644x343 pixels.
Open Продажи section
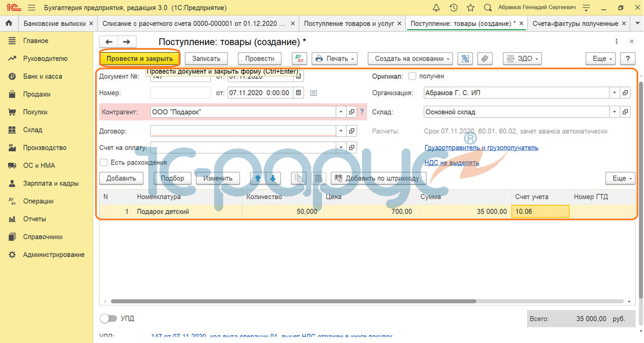[36, 94]
